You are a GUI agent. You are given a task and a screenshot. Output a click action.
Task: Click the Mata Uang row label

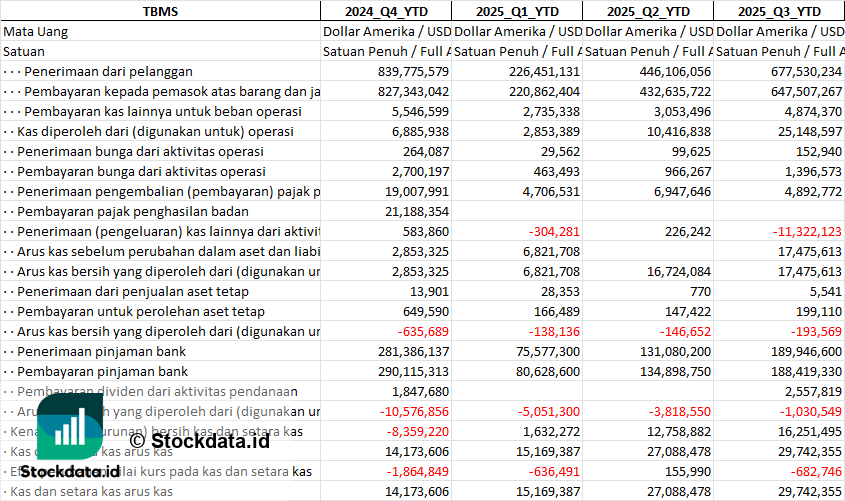pos(36,32)
